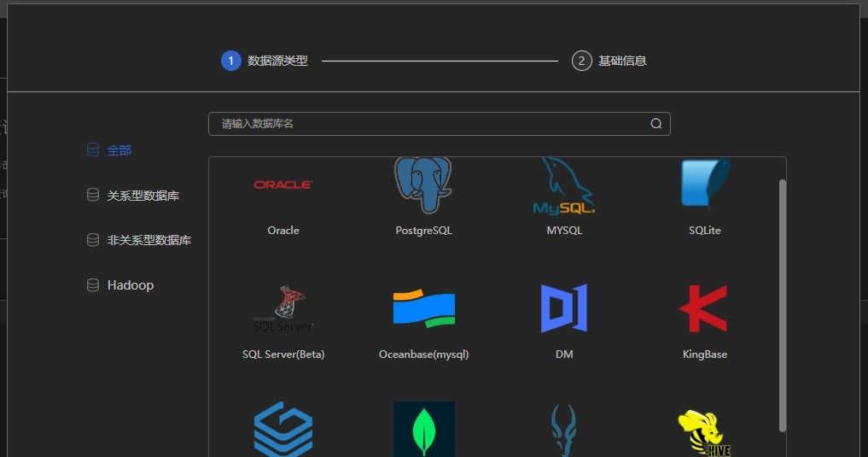Pick the DM database icon
Image resolution: width=868 pixels, height=457 pixels.
[x=564, y=308]
